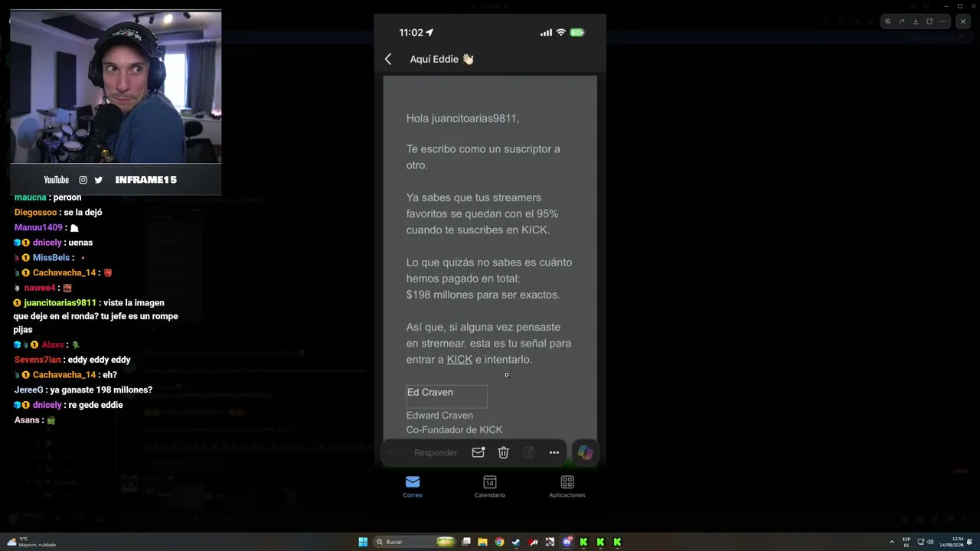Click the $198 millones line in email
Viewport: 980px width, 551px height.
[x=483, y=295]
